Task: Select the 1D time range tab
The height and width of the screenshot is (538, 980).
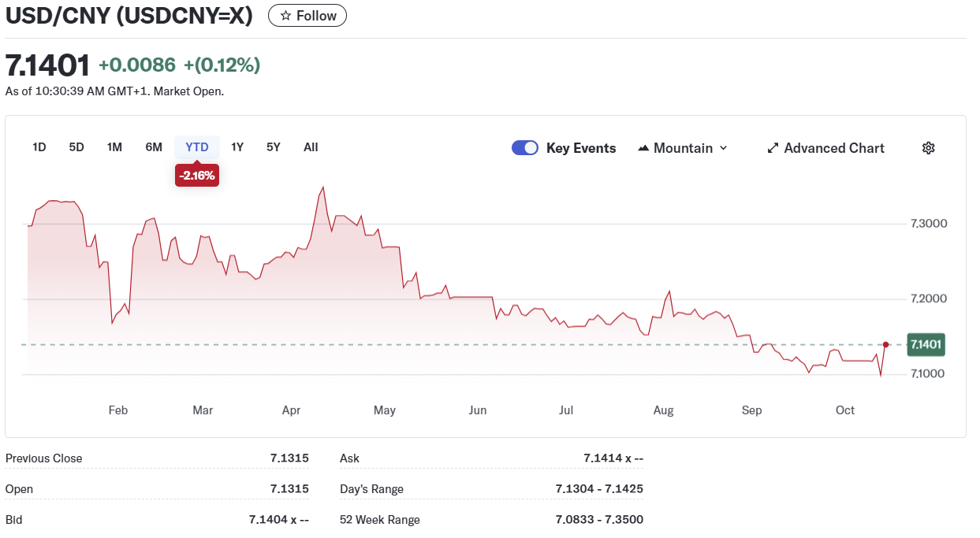Action: click(39, 147)
